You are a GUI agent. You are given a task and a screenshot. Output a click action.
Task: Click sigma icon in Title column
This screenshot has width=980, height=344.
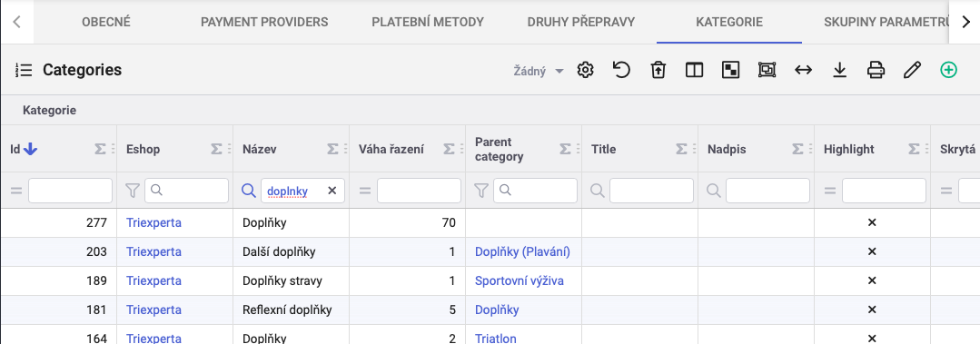[x=680, y=149]
